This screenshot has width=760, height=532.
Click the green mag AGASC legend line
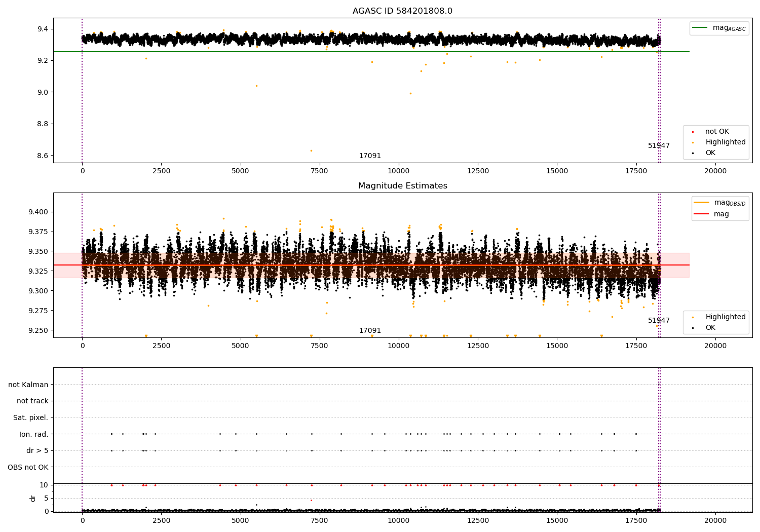point(701,28)
